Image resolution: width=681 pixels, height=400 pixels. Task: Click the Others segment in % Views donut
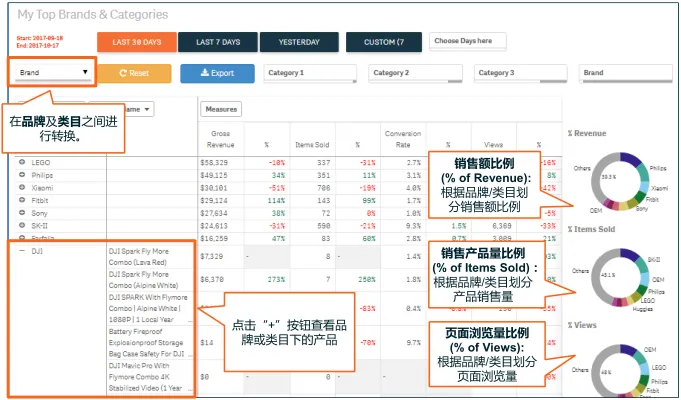click(x=602, y=369)
